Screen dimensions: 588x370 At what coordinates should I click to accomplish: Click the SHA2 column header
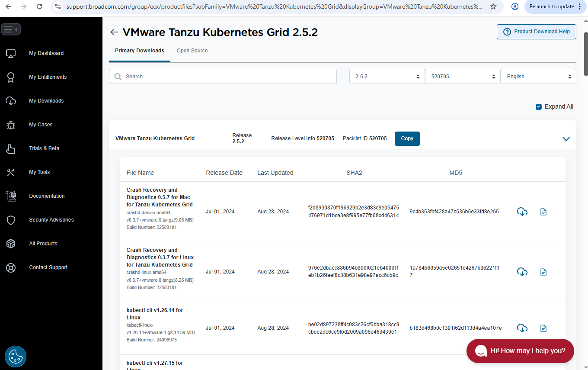click(354, 173)
